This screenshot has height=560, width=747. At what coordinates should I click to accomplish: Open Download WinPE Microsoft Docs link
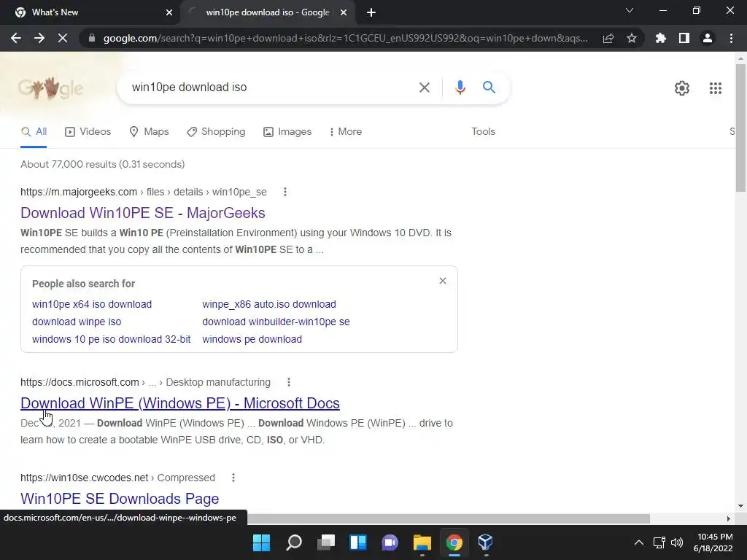pyautogui.click(x=180, y=402)
